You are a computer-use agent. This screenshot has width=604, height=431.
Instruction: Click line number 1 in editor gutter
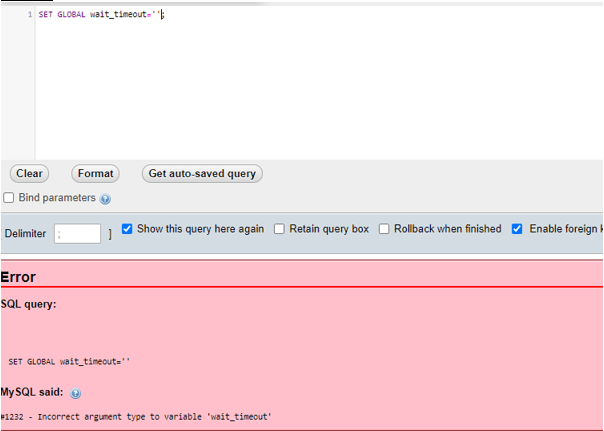pos(30,15)
